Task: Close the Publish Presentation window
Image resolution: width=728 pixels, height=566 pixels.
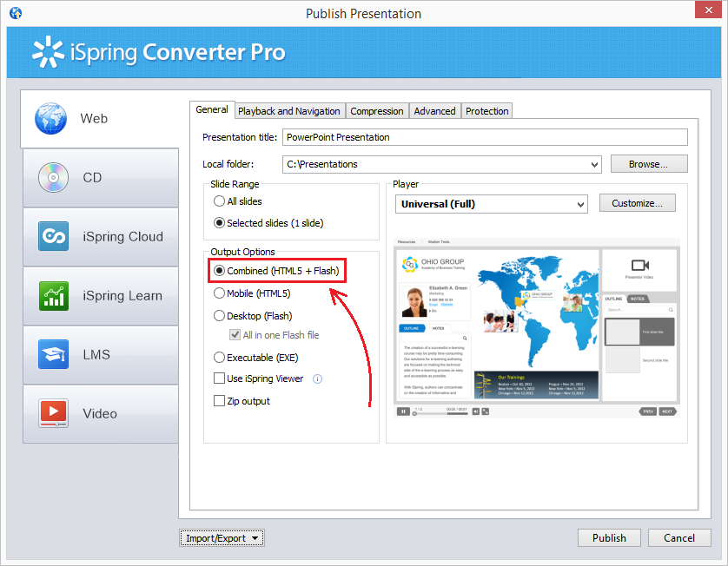Action: (709, 10)
